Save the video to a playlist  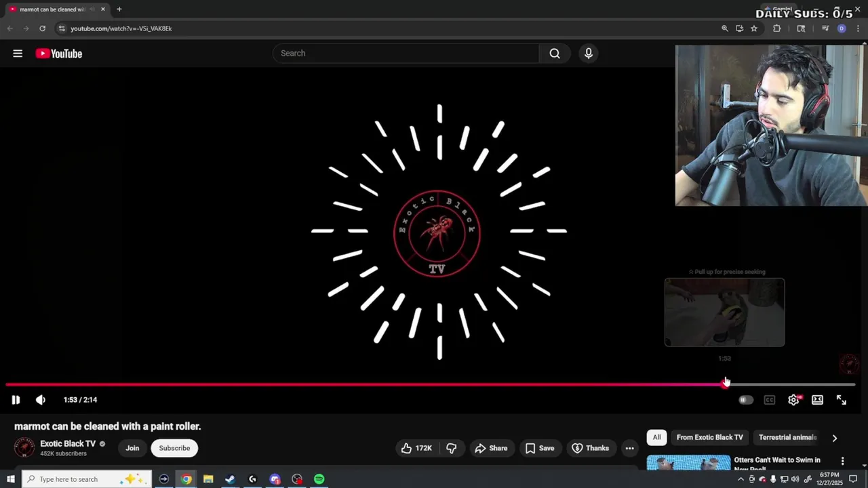click(540, 448)
